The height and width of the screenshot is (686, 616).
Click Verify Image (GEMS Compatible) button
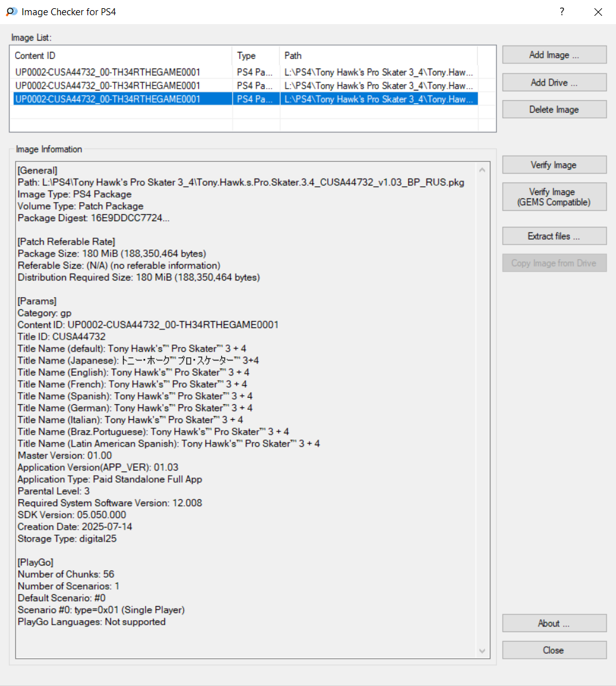tap(555, 197)
